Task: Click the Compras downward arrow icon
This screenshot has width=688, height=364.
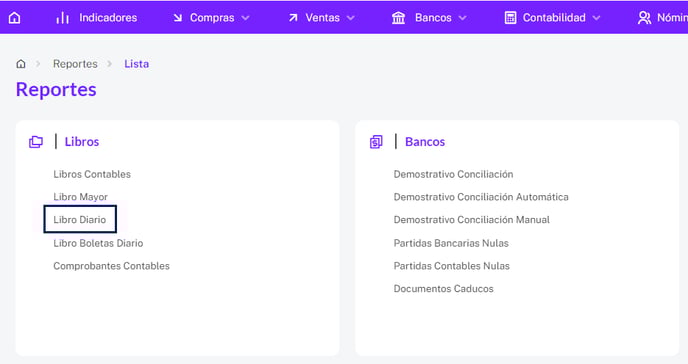Action: (177, 18)
